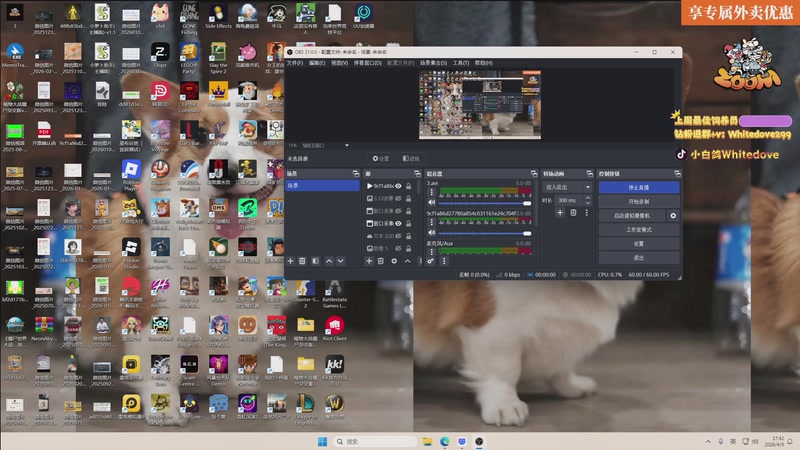The image size is (800, 450).
Task: Show the 3.12决赛 source with its eye icon
Action: pyautogui.click(x=398, y=198)
